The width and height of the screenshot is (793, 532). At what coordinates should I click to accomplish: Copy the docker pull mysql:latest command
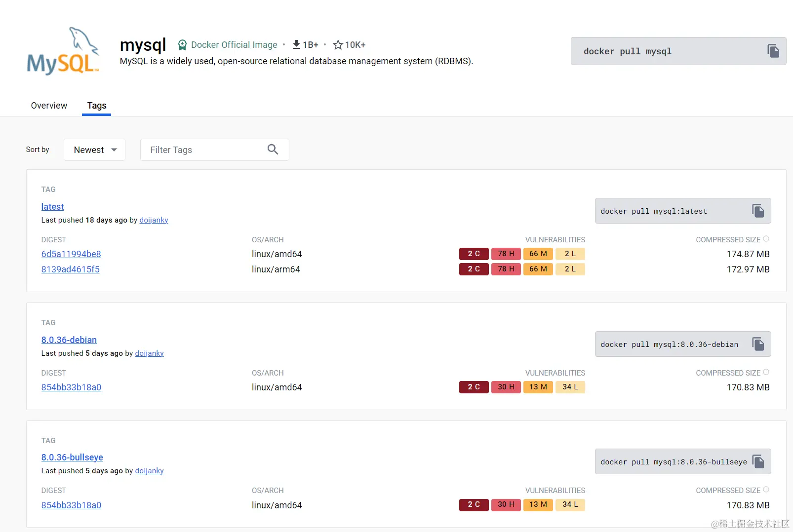[x=757, y=211]
